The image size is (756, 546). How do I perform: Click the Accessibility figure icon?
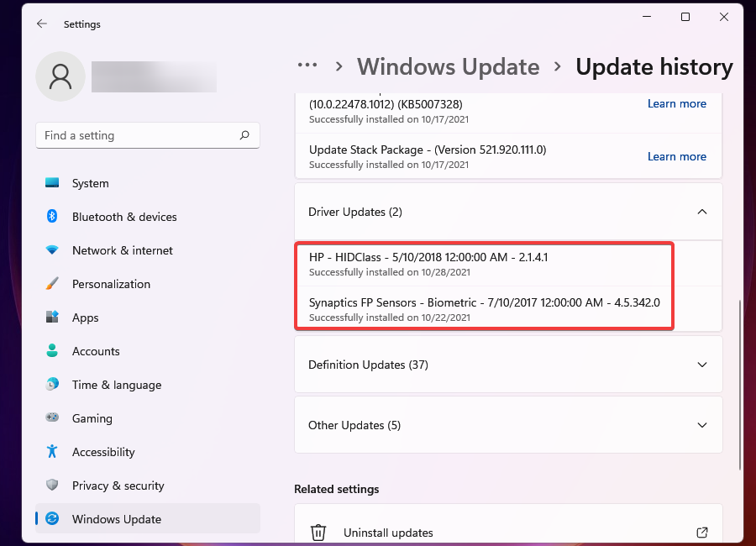[52, 451]
